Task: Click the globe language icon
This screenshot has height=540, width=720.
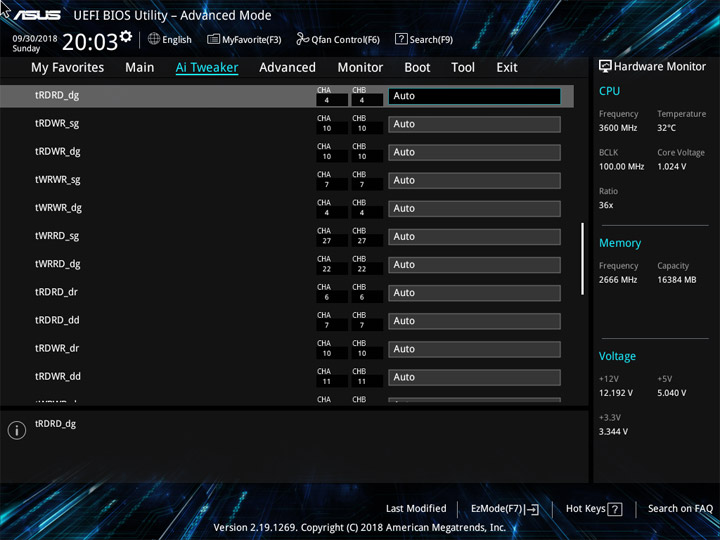Action: tap(154, 39)
